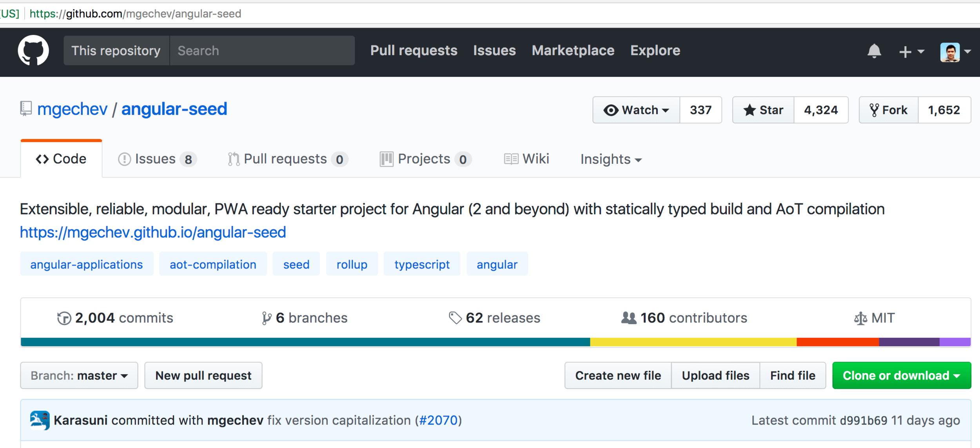Click the yellow language bar segment
This screenshot has width=980, height=448.
pyautogui.click(x=693, y=342)
